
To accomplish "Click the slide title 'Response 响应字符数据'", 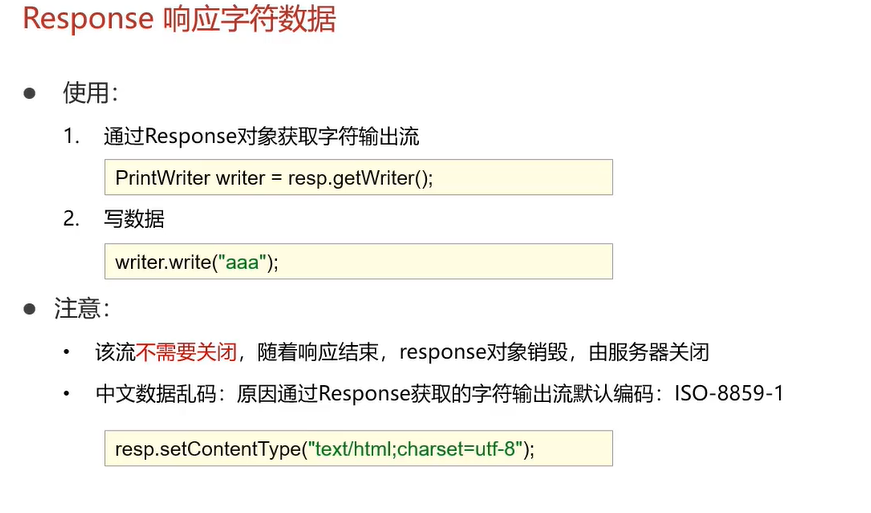I will [x=179, y=19].
